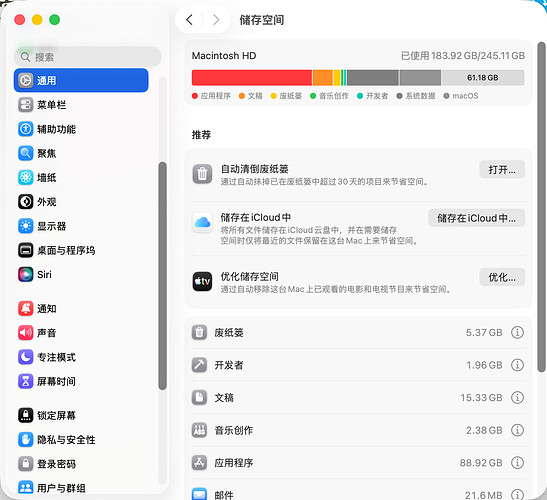Screen dimensions: 547x500
Task: Click the green window zoom button
Action: point(54,20)
